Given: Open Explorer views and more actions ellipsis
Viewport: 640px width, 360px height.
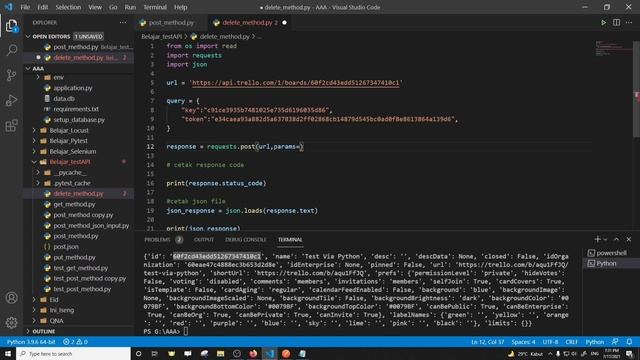Looking at the screenshot, I should (x=123, y=22).
